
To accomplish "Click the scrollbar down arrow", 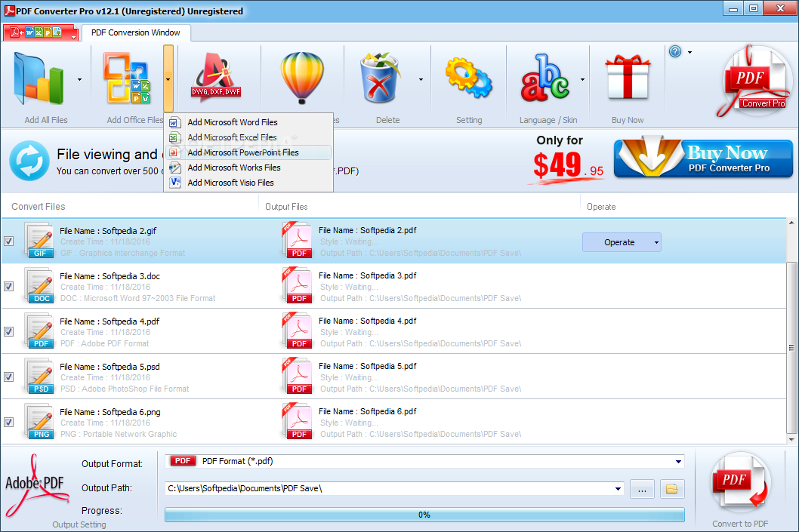I will 791,439.
